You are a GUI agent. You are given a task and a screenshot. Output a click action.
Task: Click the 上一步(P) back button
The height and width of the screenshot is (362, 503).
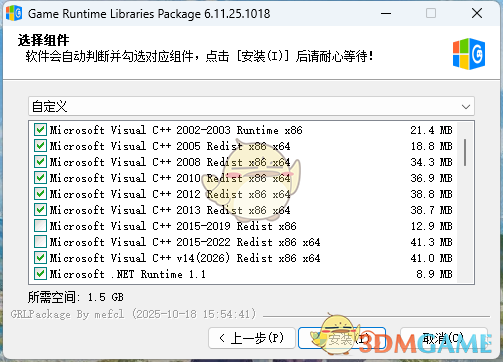[x=252, y=338]
